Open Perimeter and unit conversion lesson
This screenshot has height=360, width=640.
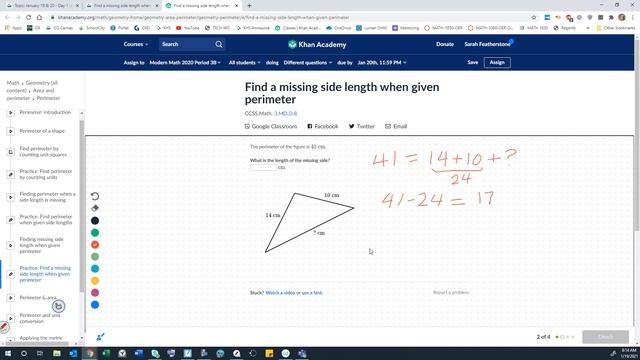click(40, 318)
